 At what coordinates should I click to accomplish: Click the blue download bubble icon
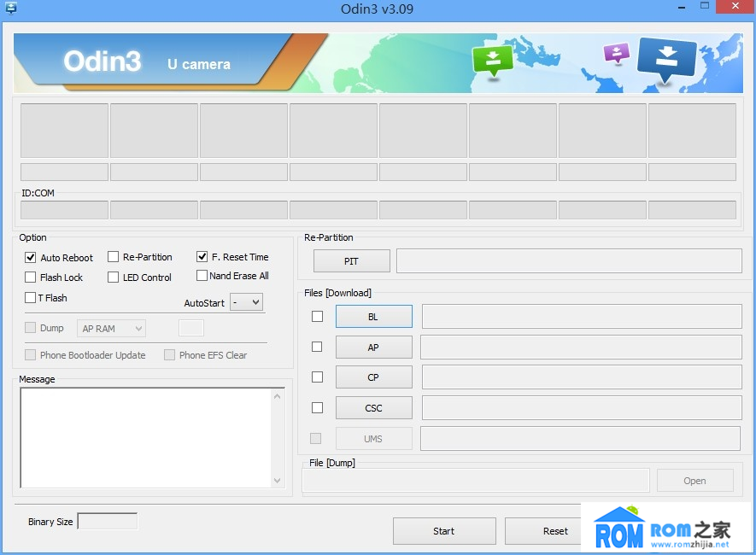(667, 58)
